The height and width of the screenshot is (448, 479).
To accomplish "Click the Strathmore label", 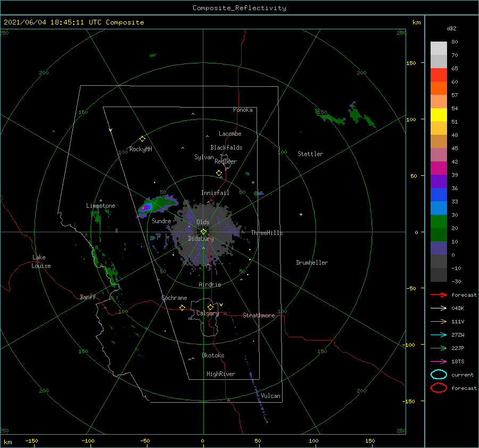I will (x=259, y=315).
